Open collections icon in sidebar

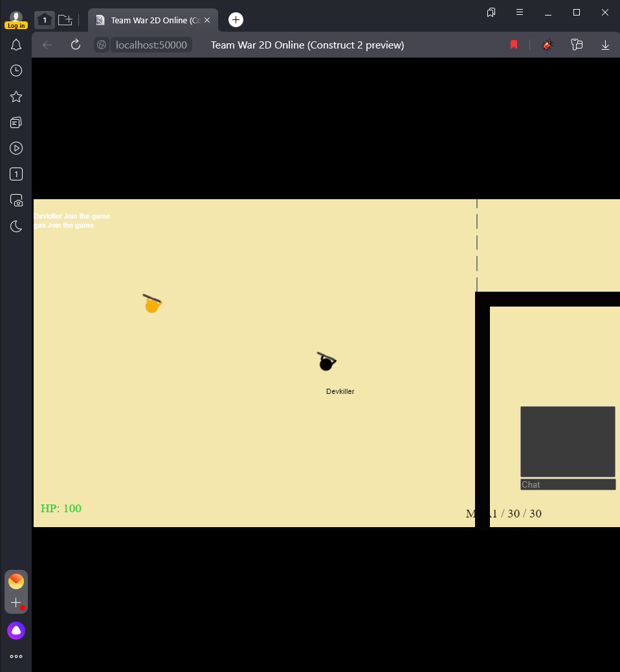point(16,123)
